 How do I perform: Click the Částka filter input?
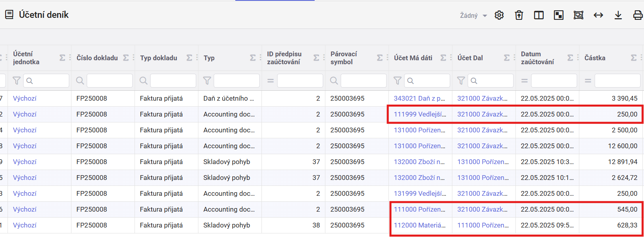pos(617,81)
